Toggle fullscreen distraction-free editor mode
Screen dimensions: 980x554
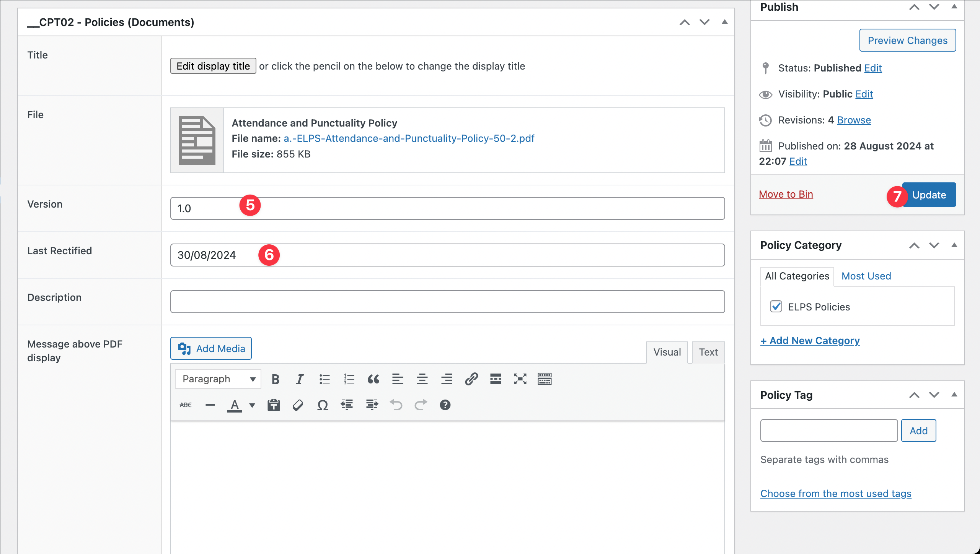point(520,379)
